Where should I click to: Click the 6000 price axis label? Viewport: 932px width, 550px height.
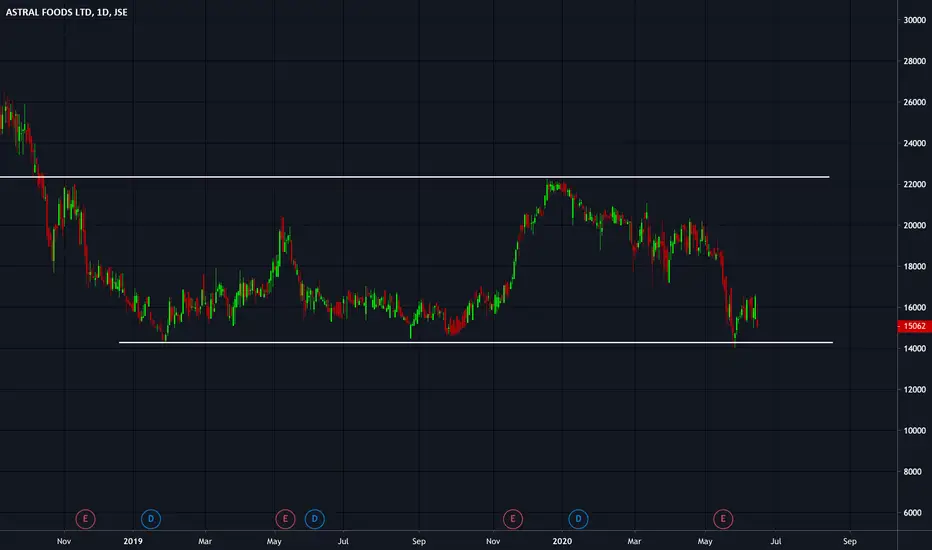pyautogui.click(x=912, y=513)
